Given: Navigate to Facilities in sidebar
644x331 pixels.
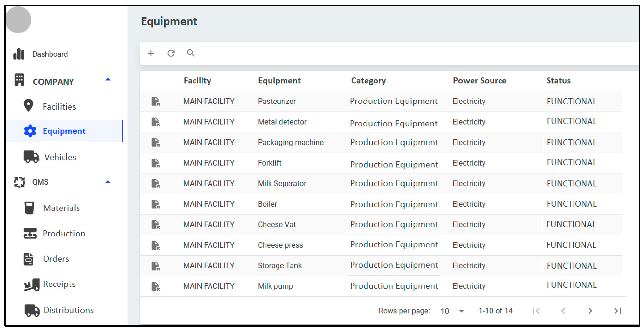Looking at the screenshot, I should (x=59, y=107).
